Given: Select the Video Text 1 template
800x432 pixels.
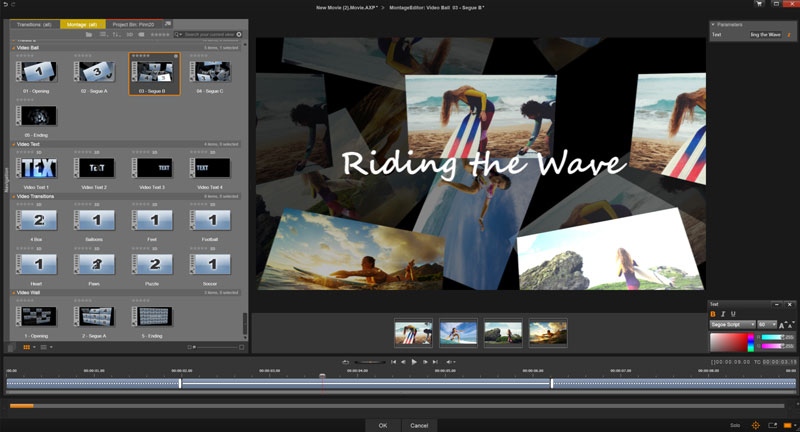Looking at the screenshot, I should 36,168.
